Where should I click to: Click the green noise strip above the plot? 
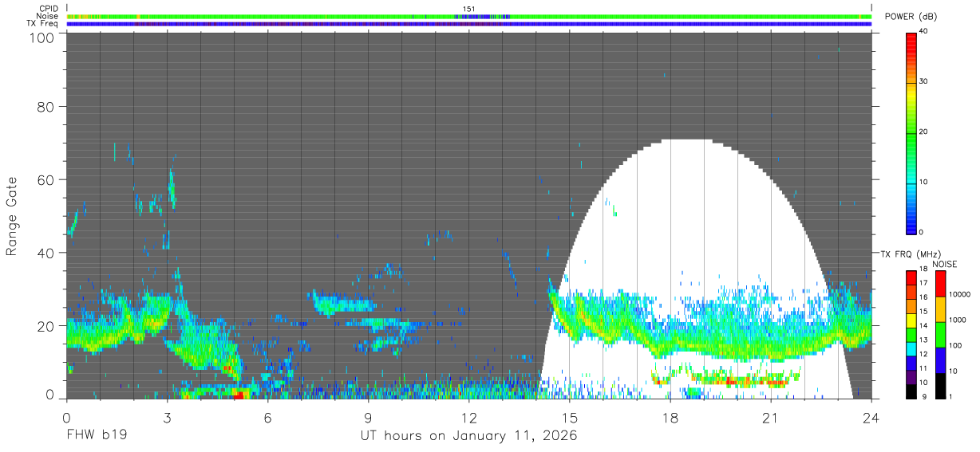pos(469,16)
